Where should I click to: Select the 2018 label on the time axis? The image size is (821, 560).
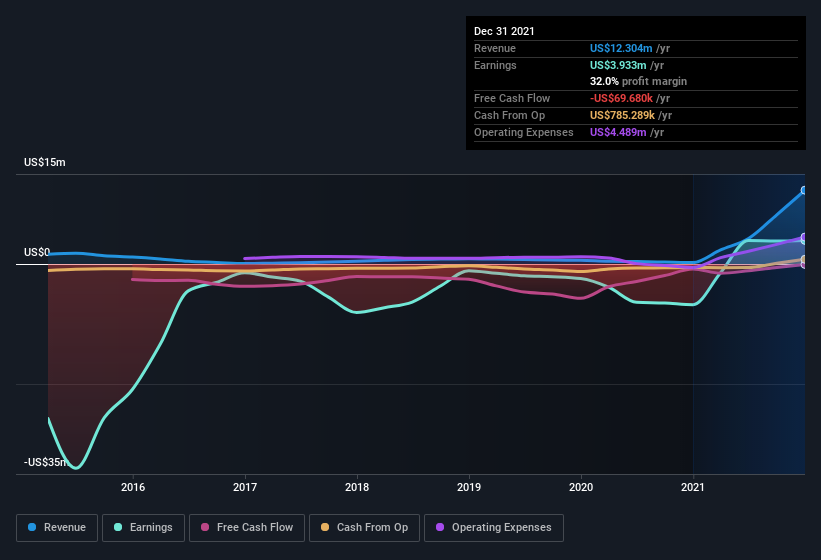357,487
